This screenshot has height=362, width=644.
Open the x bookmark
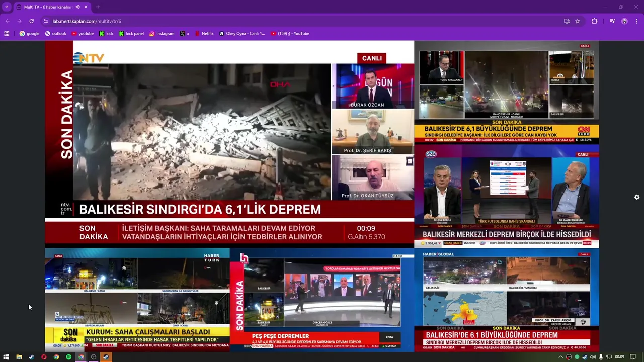pos(185,34)
